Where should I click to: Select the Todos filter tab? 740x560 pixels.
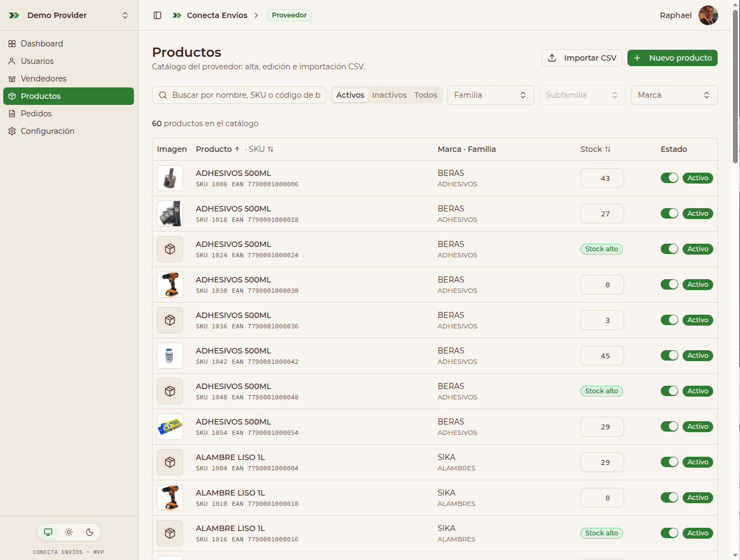(x=426, y=95)
